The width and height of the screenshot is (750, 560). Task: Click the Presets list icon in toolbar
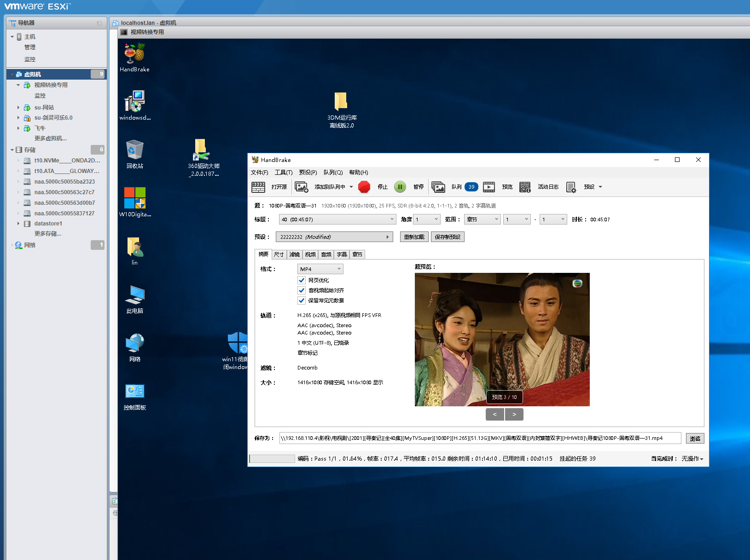pyautogui.click(x=571, y=187)
